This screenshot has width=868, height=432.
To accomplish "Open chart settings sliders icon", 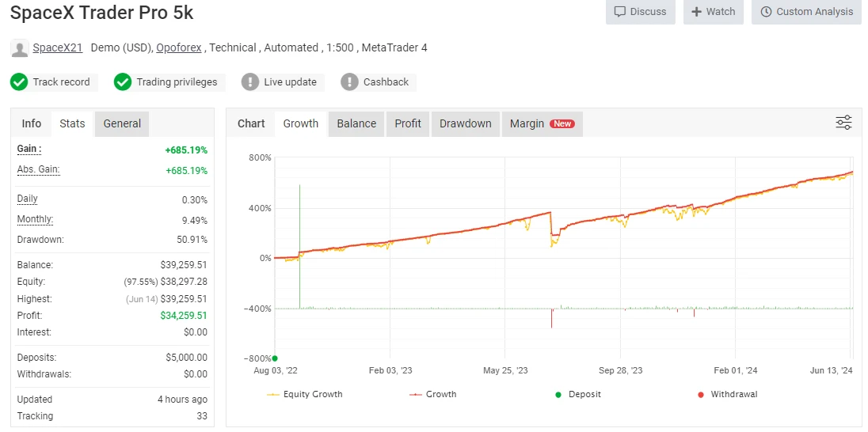I will [x=843, y=123].
